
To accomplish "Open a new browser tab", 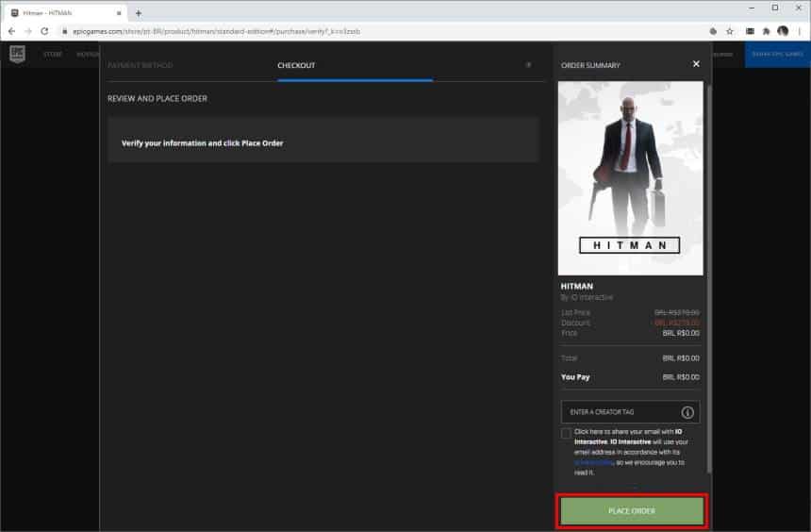I will point(138,13).
